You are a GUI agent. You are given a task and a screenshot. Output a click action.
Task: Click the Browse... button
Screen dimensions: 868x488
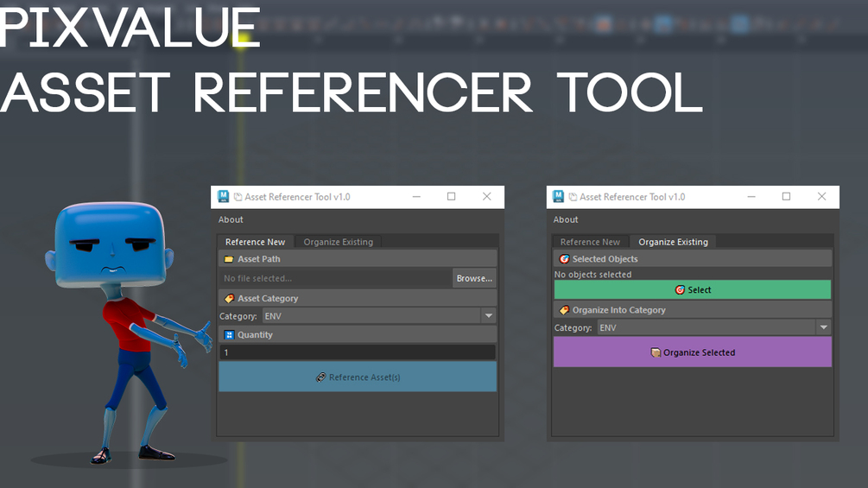pos(474,278)
